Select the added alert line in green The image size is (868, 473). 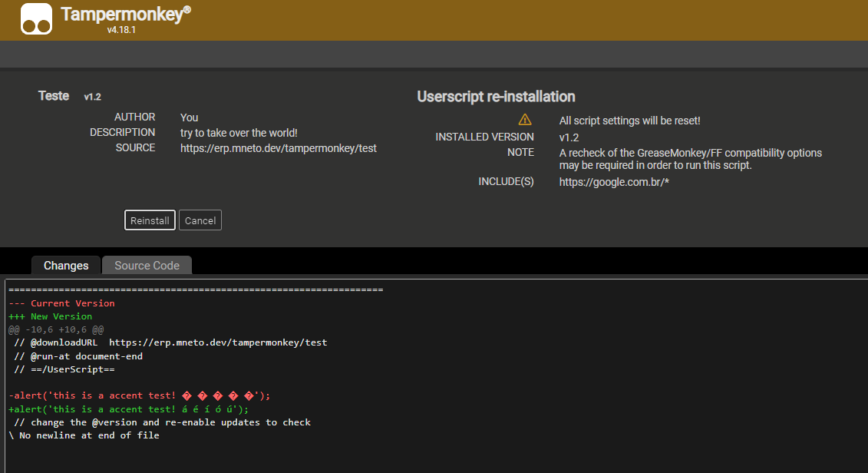coord(127,408)
